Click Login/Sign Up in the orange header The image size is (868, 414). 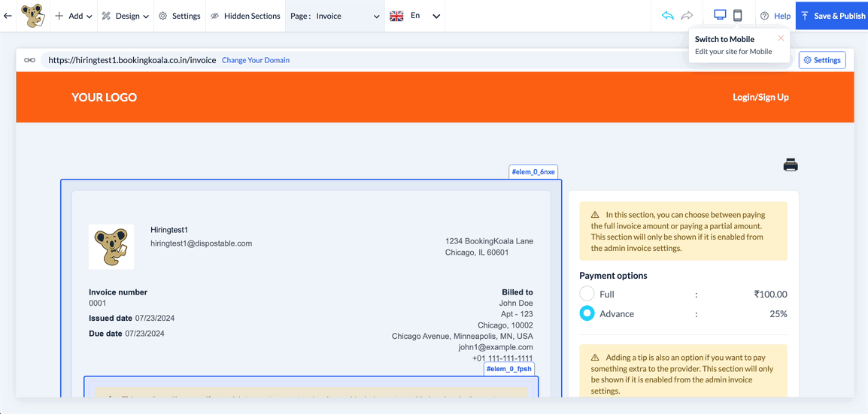[x=760, y=97]
